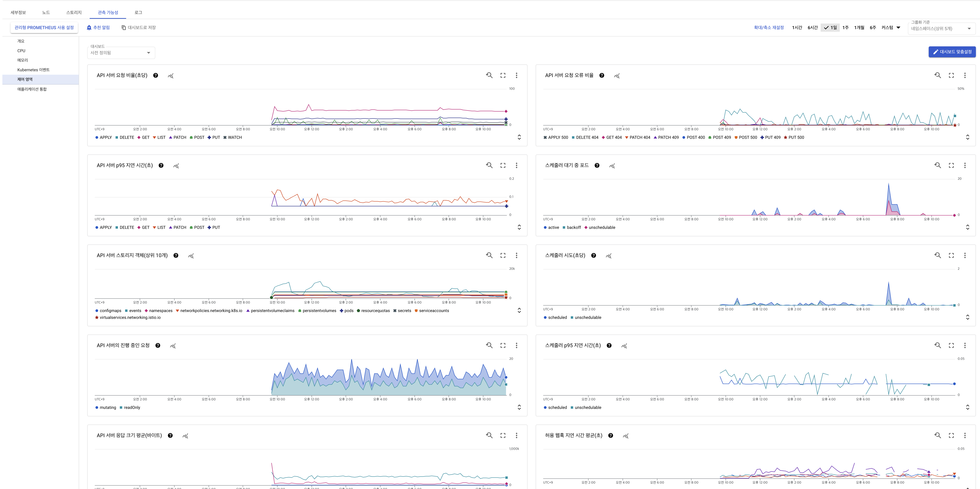Viewport: 980px width, 489px height.
Task: Switch to the 스토리지 tab
Action: coord(74,13)
